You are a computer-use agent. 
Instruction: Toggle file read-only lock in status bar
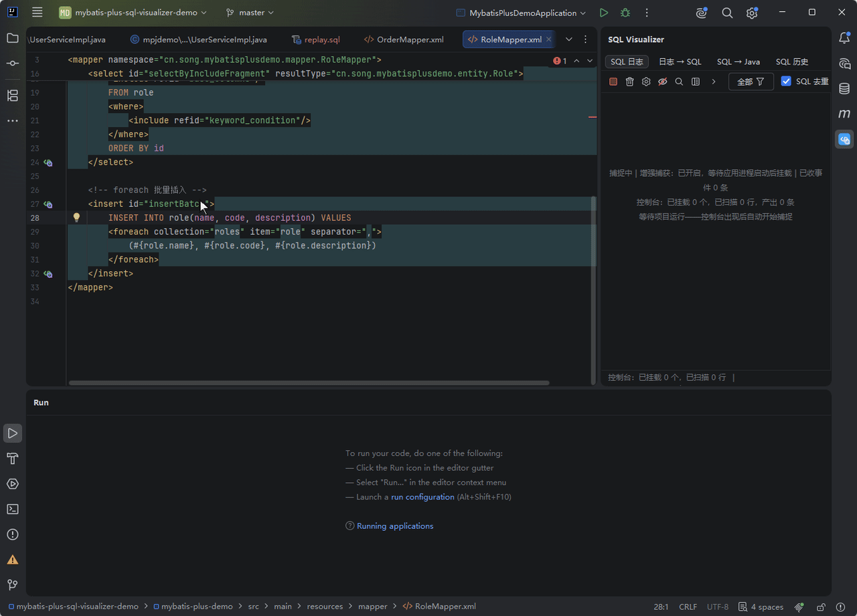click(x=821, y=607)
